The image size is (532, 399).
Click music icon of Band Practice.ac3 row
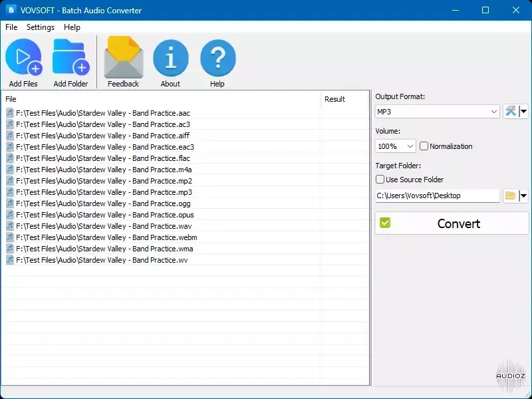pos(10,124)
